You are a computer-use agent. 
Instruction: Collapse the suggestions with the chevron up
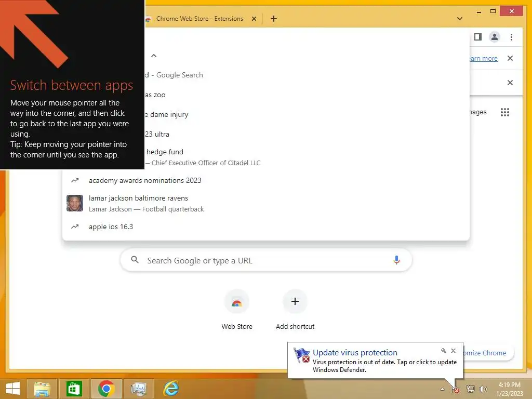[x=154, y=56]
